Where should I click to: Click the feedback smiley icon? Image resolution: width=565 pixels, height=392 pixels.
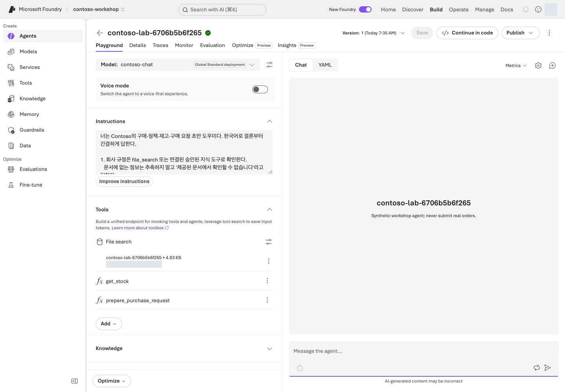pos(538,9)
